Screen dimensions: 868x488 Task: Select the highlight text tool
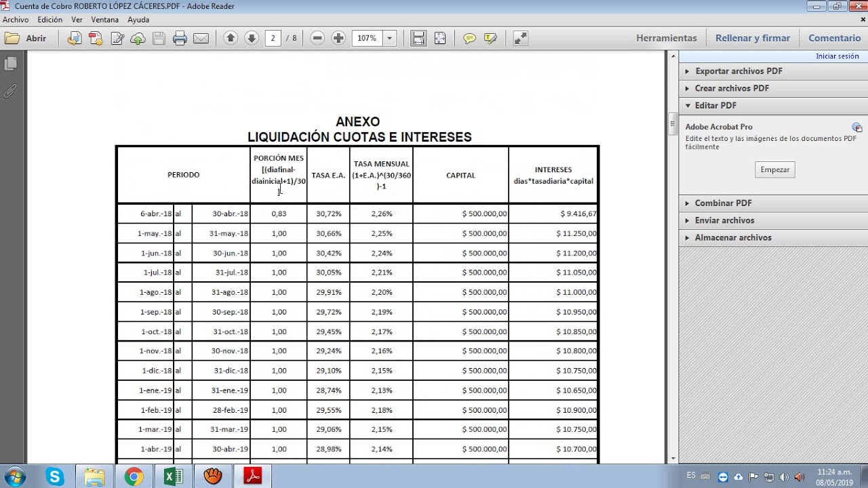(x=490, y=39)
